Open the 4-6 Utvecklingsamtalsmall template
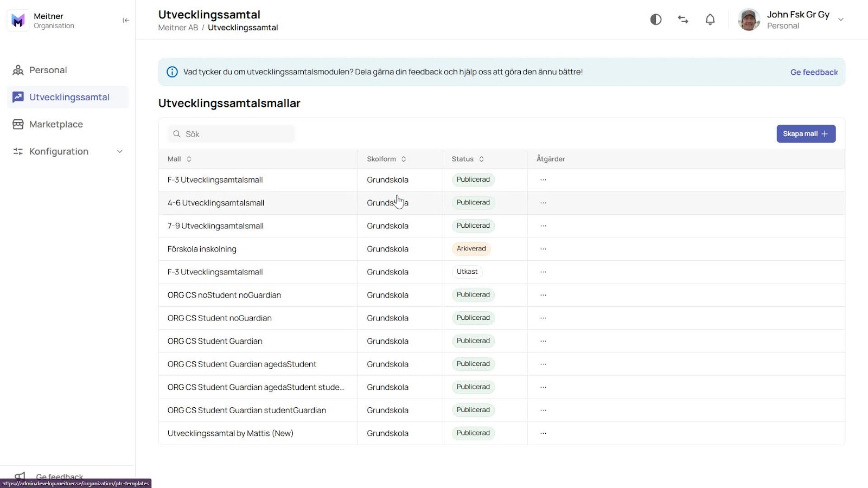868x488 pixels. pos(216,203)
